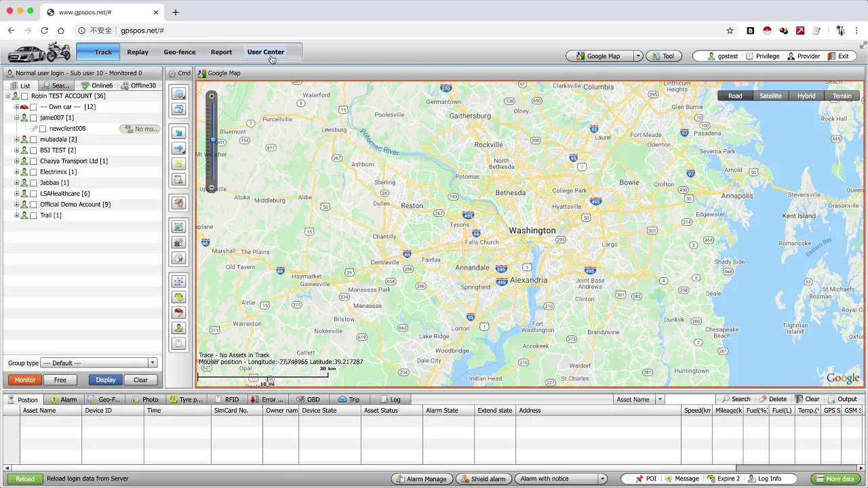The image size is (868, 488).
Task: Click the No mo... status badge for newclient008
Action: 140,129
